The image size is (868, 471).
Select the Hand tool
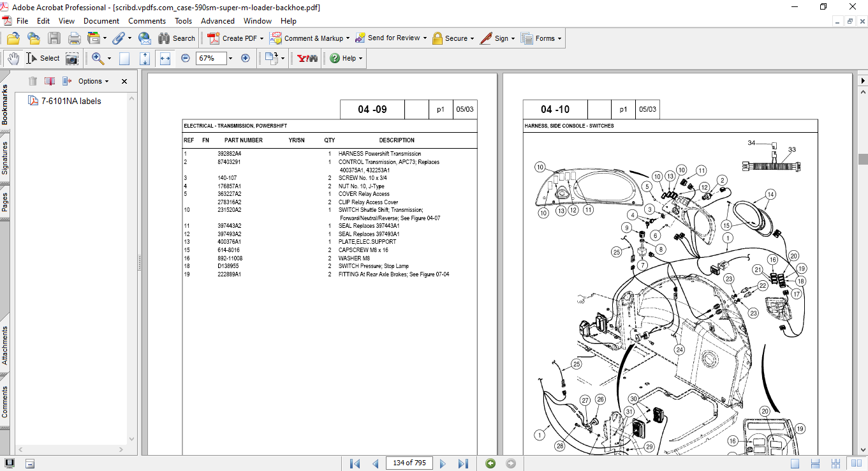pos(13,58)
